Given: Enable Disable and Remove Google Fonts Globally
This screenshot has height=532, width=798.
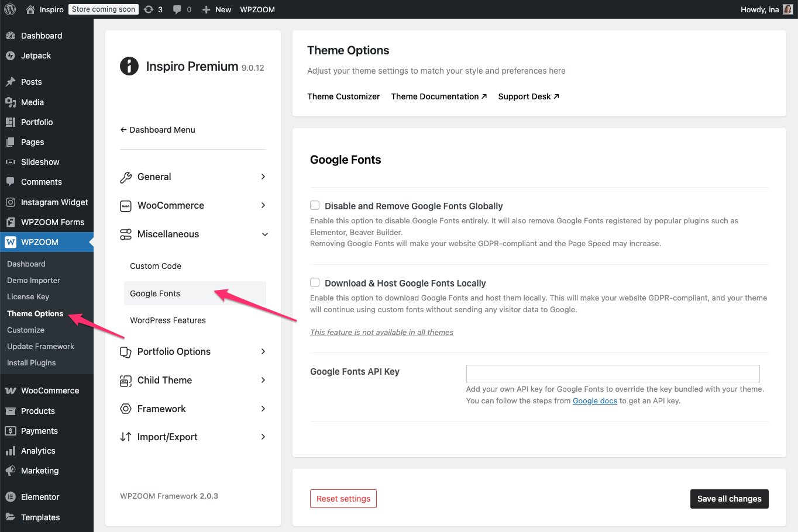Looking at the screenshot, I should click(x=315, y=205).
